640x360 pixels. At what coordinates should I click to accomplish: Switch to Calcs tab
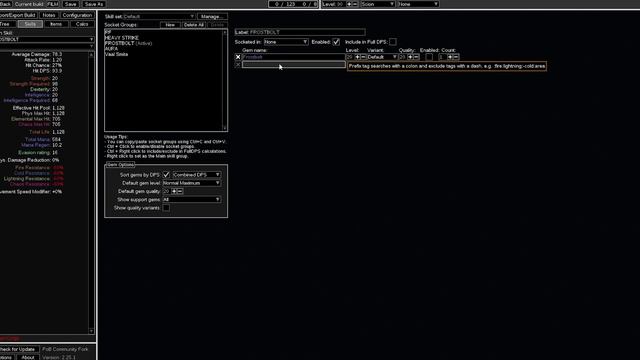click(x=82, y=24)
